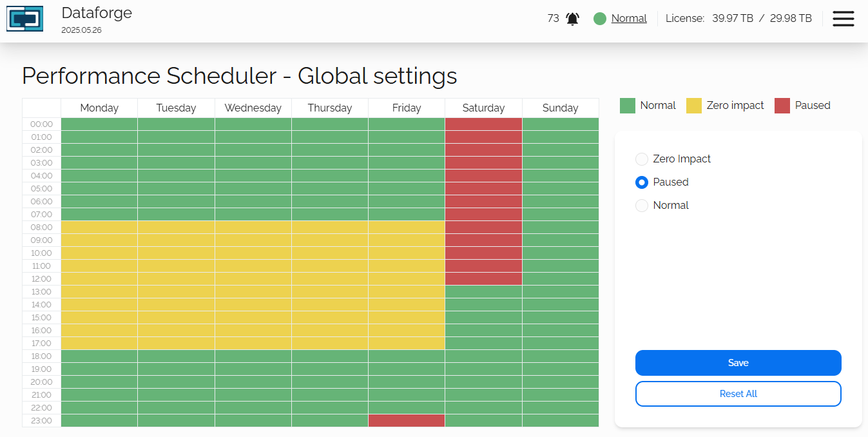868x437 pixels.
Task: Click the yellow Zero impact legend swatch
Action: (694, 106)
